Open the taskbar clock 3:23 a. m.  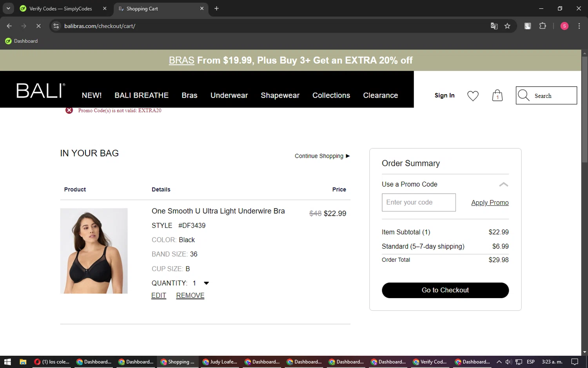[552, 362]
